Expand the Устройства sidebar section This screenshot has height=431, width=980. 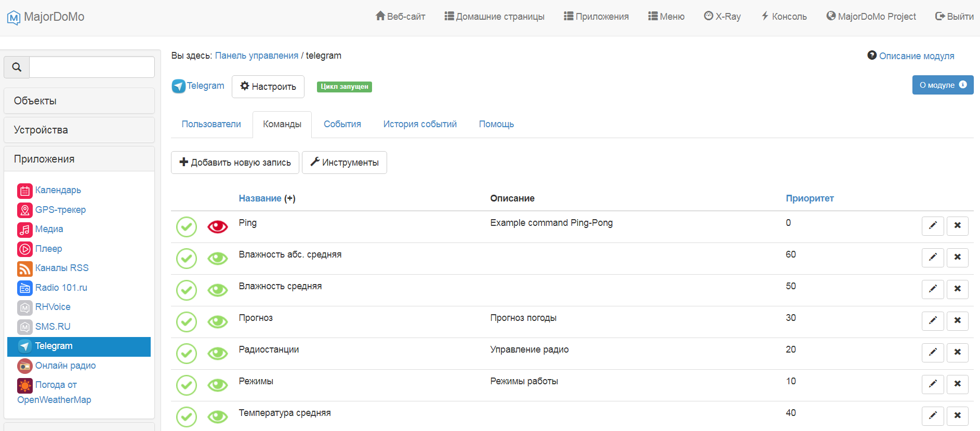click(79, 130)
